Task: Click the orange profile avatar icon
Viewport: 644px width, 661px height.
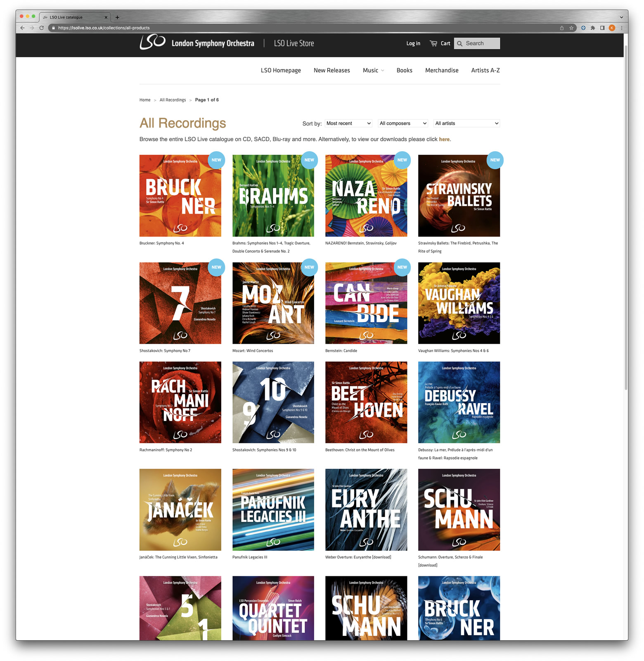Action: [612, 28]
